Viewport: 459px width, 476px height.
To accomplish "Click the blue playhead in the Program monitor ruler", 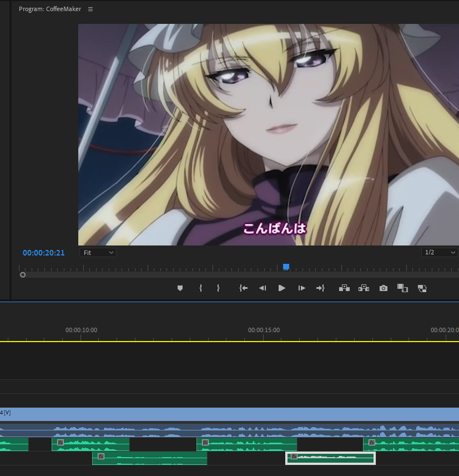I will click(286, 267).
